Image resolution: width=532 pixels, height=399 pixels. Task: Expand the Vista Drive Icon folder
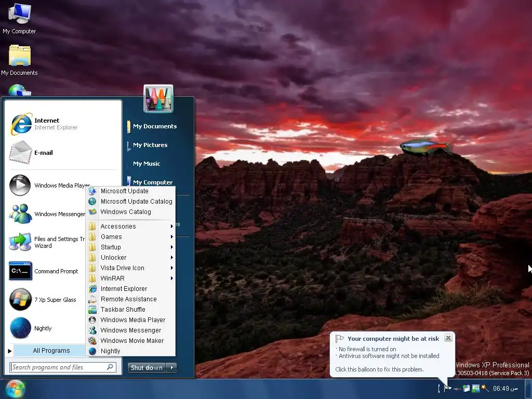coord(131,268)
